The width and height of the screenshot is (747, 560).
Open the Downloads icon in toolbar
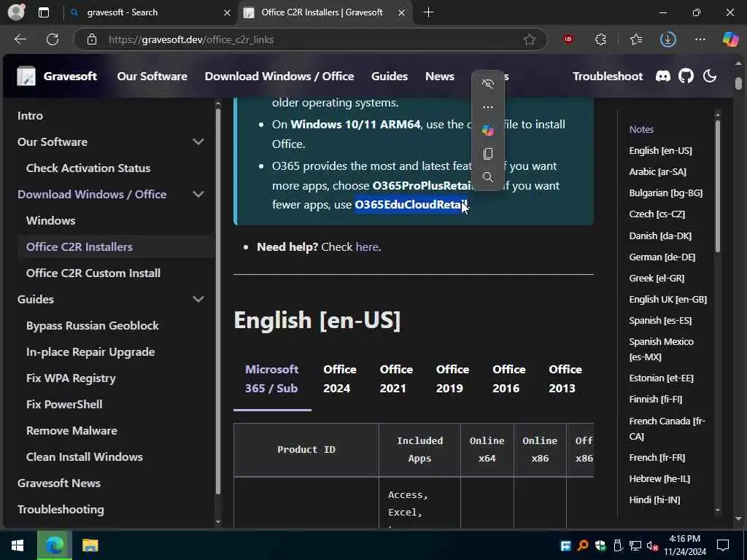668,39
